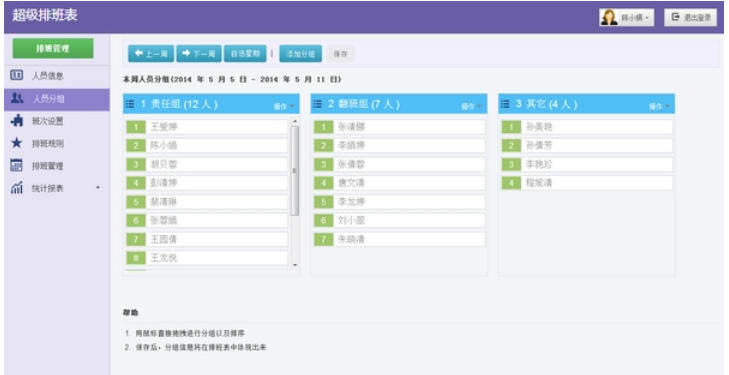
Task: Click the 人员信息 ID card icon
Action: (x=16, y=75)
